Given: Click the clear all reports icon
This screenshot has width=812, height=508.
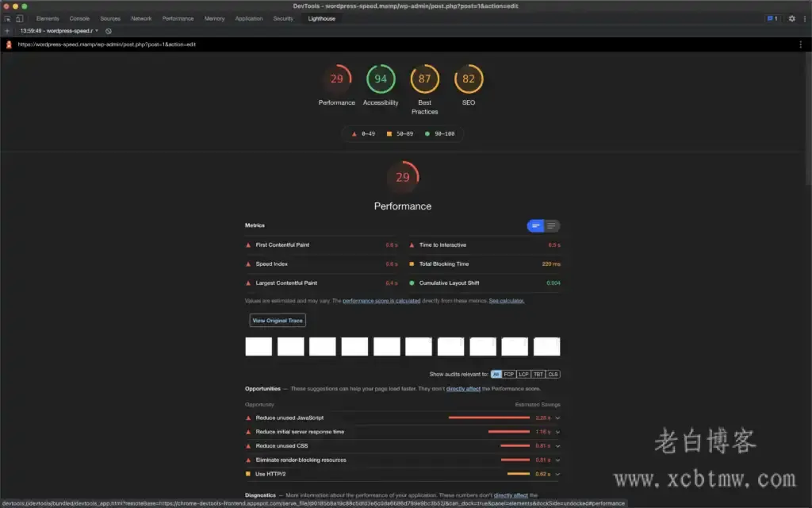Looking at the screenshot, I should click(109, 31).
